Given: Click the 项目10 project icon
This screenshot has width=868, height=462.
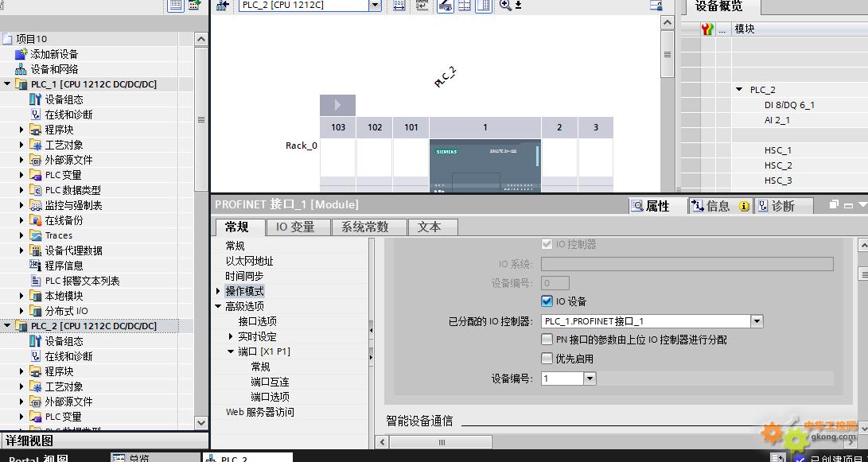Looking at the screenshot, I should click(8, 39).
